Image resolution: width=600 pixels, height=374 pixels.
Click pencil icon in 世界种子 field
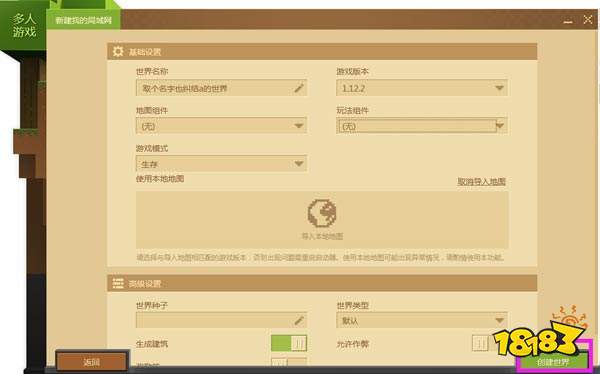pyautogui.click(x=299, y=320)
